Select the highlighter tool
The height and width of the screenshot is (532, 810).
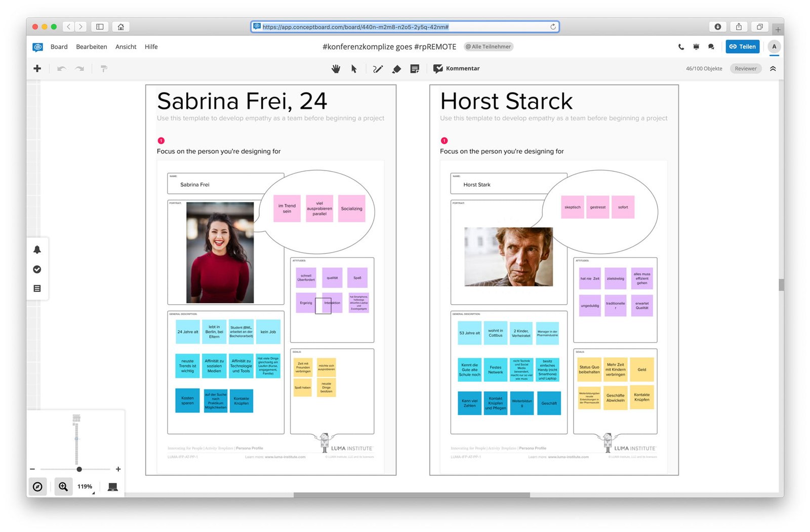(396, 68)
